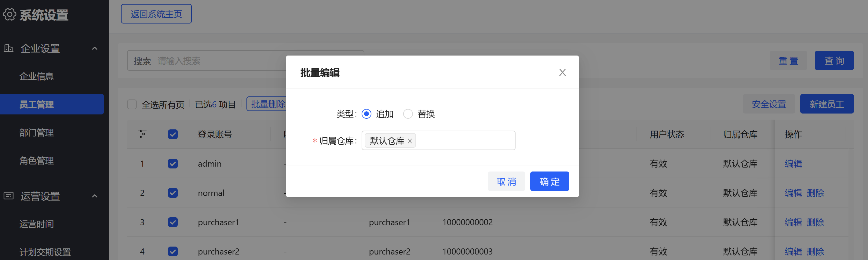The width and height of the screenshot is (868, 260).
Task: Click 编辑 link in the purchaser2 row
Action: coord(793,251)
